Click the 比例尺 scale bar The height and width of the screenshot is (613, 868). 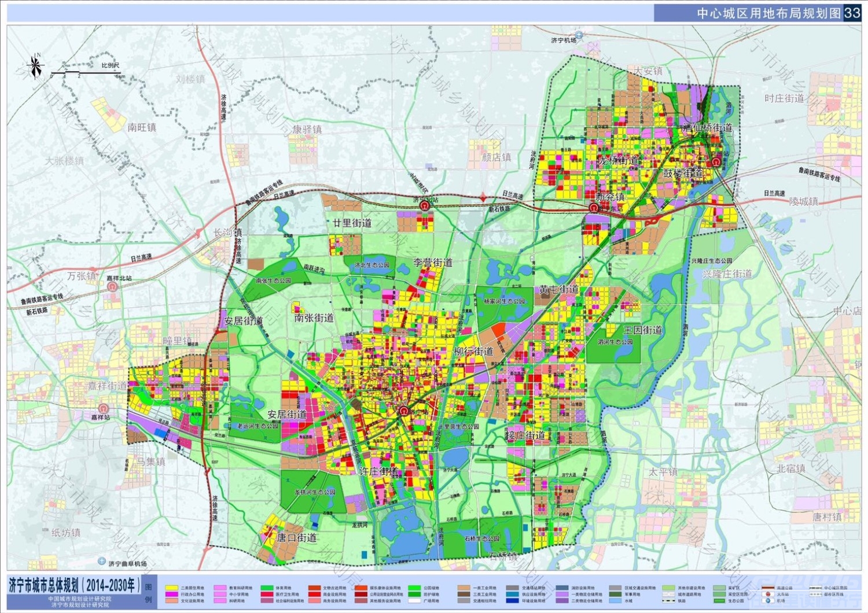pyautogui.click(x=87, y=73)
